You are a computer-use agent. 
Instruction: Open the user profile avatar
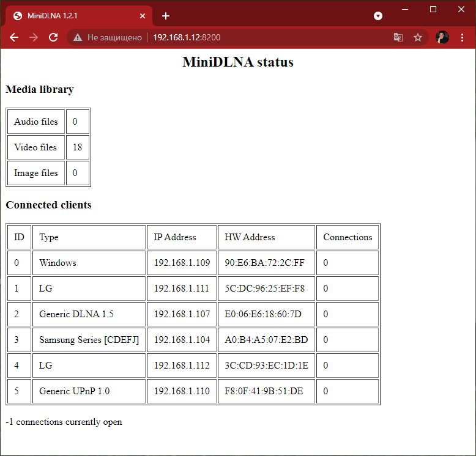pos(442,37)
